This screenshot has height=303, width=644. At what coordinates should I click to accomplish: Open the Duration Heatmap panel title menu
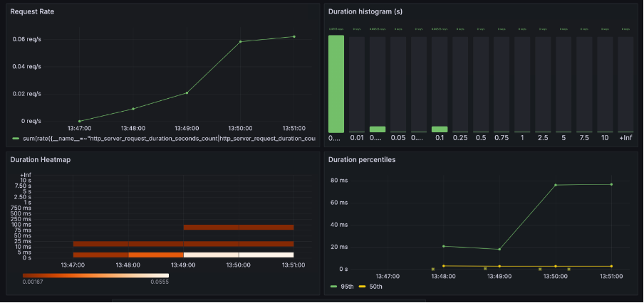tap(40, 159)
